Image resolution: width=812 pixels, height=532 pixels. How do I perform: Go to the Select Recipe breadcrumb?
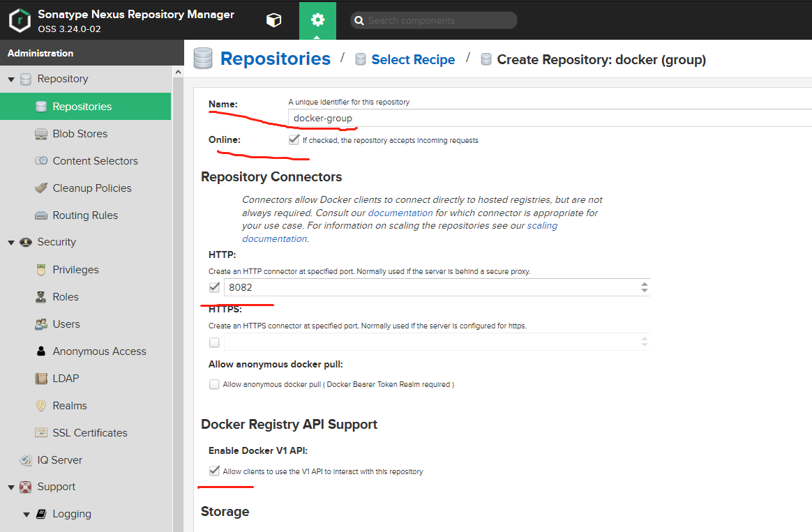(413, 59)
